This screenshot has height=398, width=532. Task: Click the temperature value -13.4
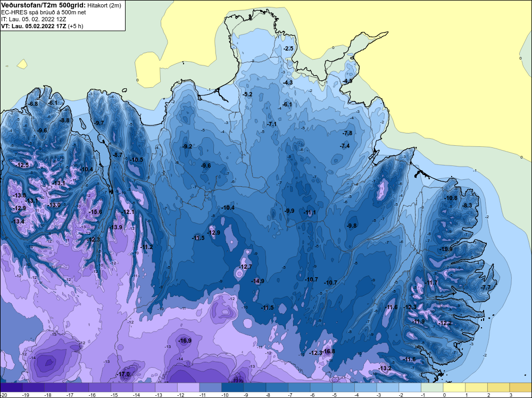point(18,221)
